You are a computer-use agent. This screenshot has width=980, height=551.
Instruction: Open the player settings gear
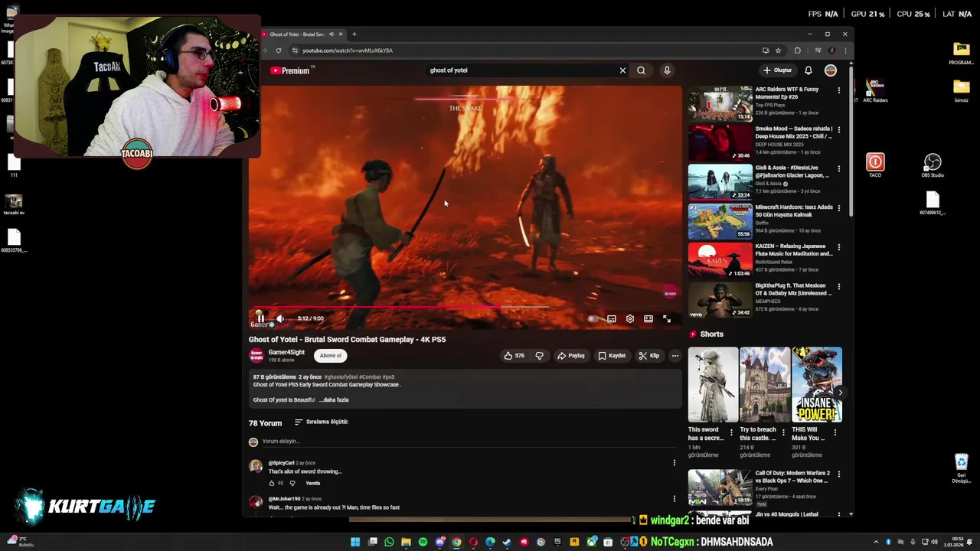[630, 319]
